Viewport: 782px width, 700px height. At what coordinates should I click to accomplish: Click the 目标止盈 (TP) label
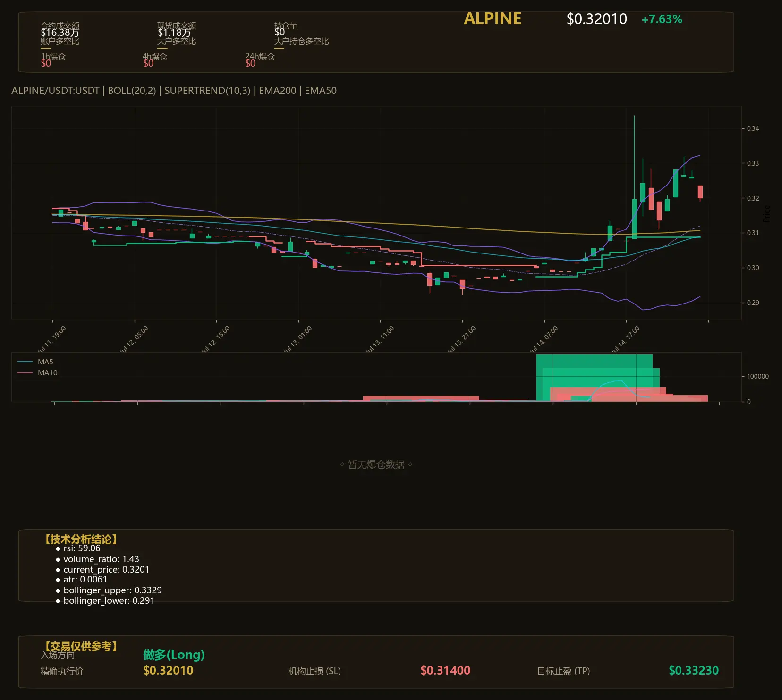563,671
